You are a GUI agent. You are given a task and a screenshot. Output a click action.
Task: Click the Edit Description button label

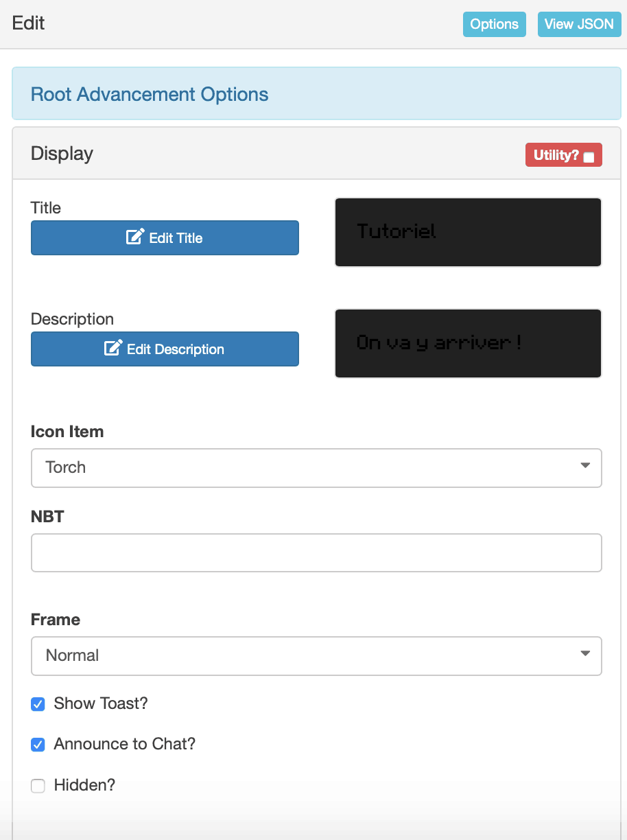pos(176,349)
